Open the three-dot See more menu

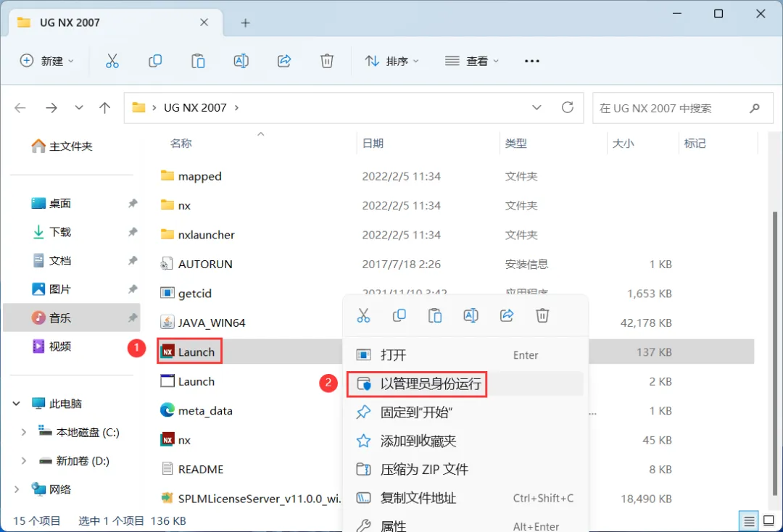[532, 61]
